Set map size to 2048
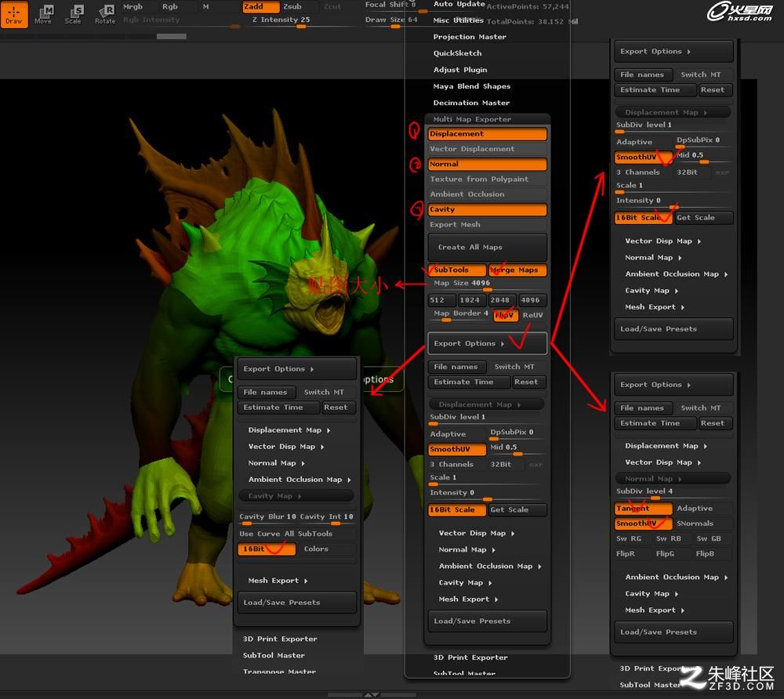The width and height of the screenshot is (784, 699). pyautogui.click(x=502, y=300)
